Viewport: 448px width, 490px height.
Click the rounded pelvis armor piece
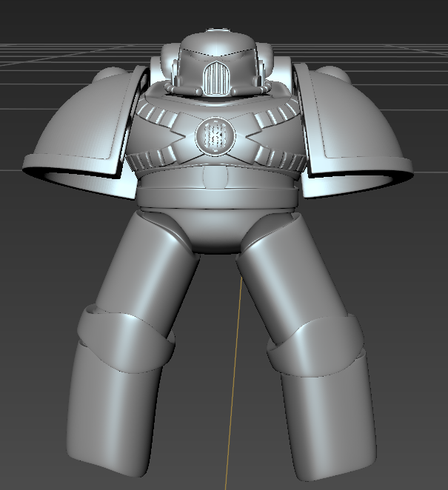[215, 231]
